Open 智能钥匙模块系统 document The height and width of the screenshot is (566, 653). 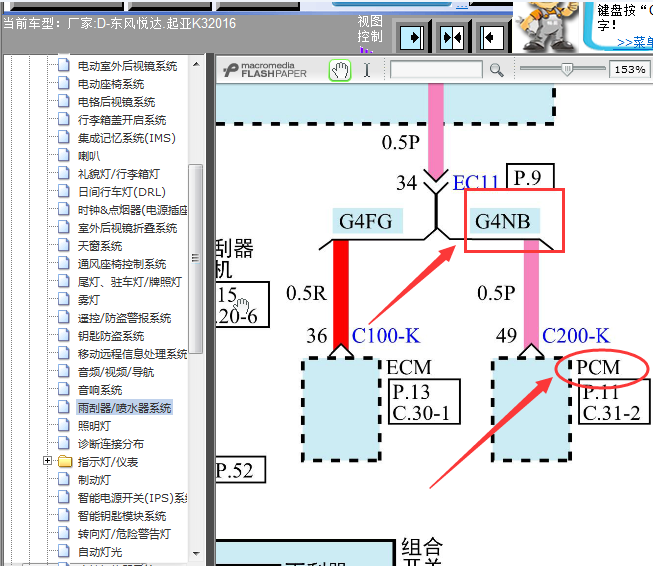122,516
